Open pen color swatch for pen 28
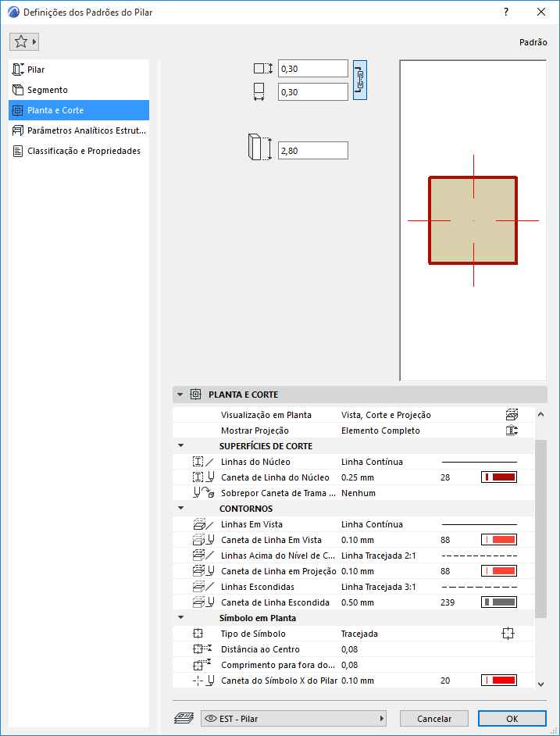 click(499, 477)
